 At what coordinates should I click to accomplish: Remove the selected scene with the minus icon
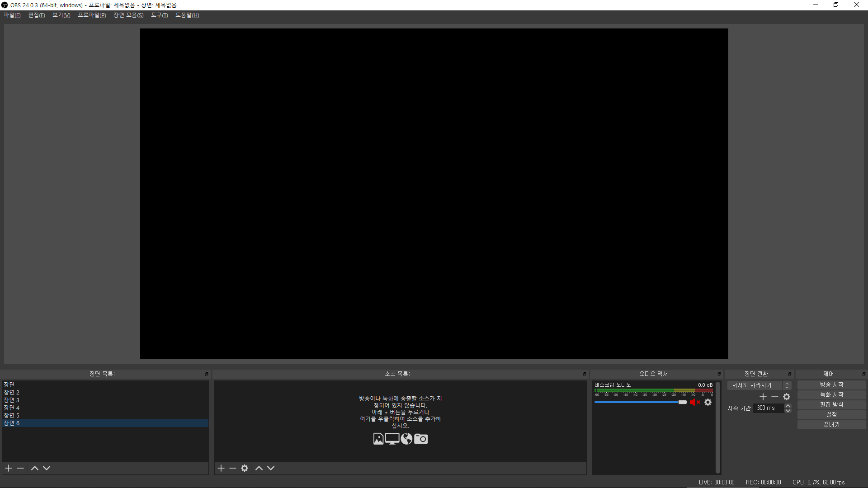click(x=20, y=468)
